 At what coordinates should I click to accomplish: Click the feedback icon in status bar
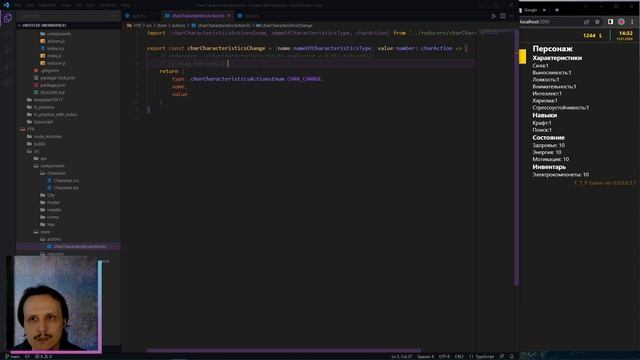(502, 357)
